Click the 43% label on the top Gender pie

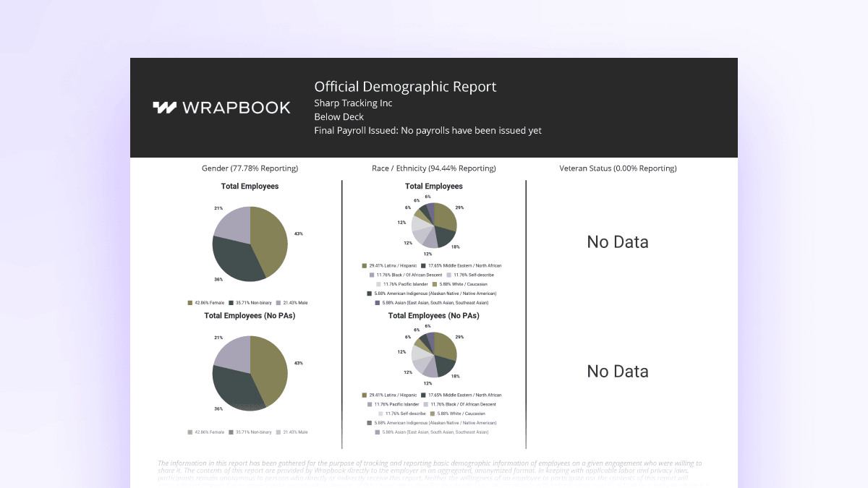coord(299,234)
